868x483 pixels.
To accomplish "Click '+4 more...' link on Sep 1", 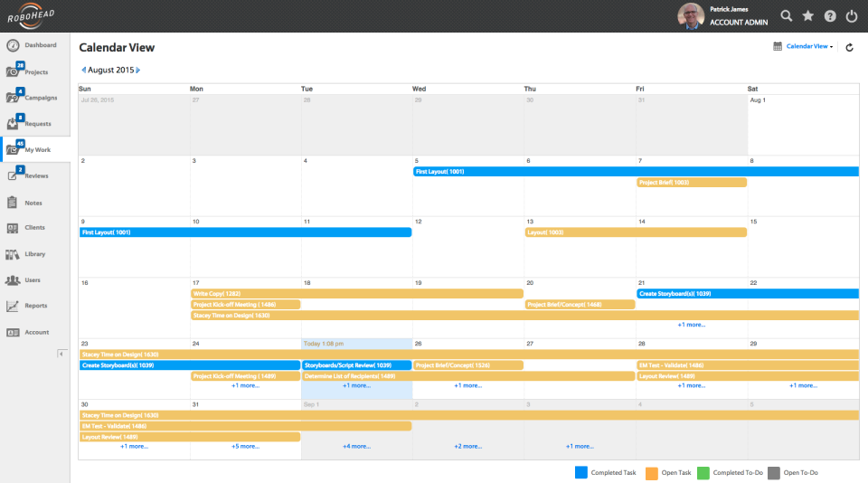I will 356,446.
